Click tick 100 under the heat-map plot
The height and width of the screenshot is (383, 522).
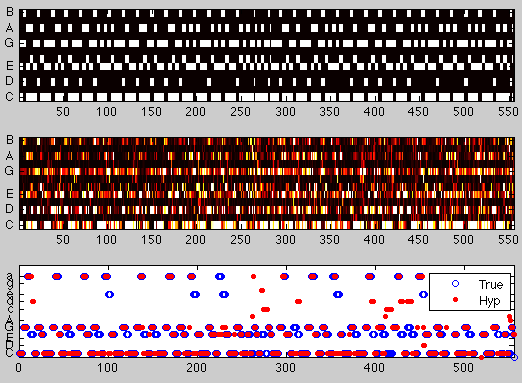click(x=106, y=240)
